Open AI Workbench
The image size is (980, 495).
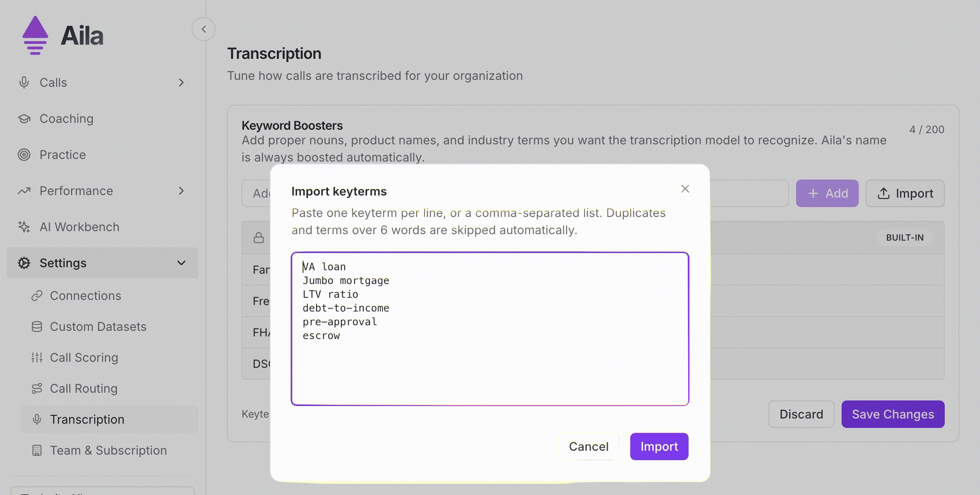(102, 227)
